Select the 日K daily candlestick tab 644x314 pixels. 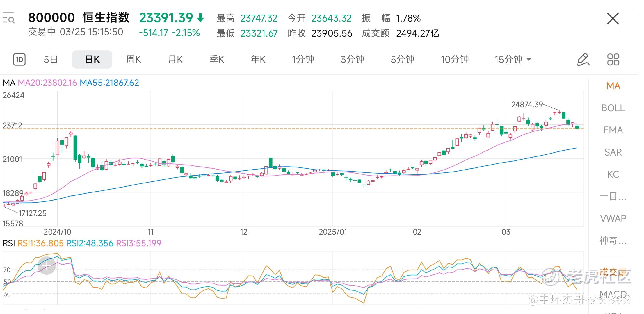[x=92, y=60]
